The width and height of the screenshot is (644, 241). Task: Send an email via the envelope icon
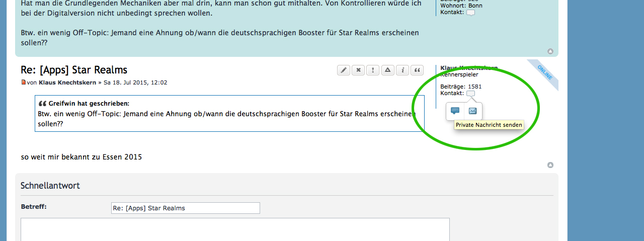(472, 111)
